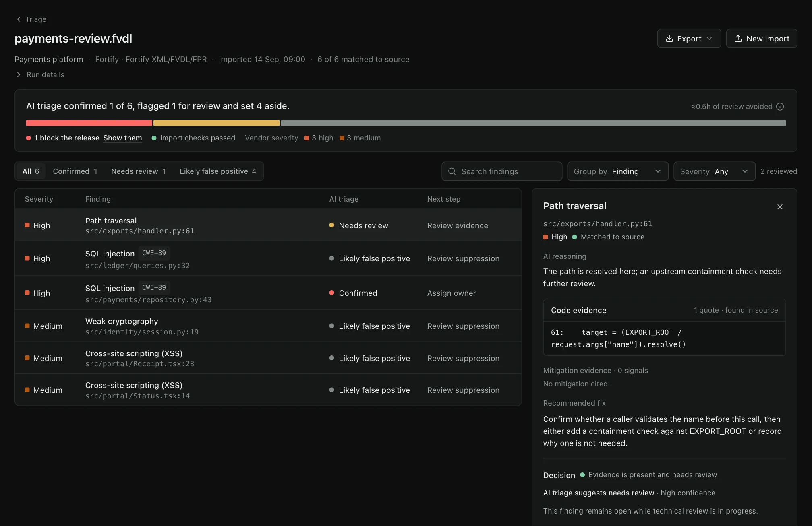Go back to Triage
812x526 pixels.
pyautogui.click(x=31, y=19)
